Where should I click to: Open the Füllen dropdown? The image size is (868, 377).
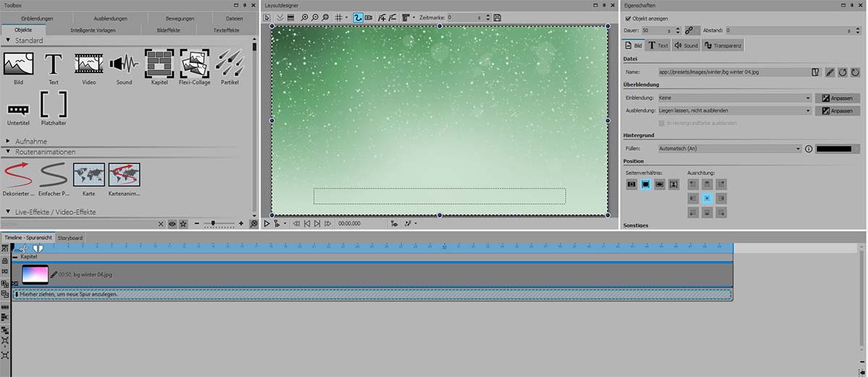point(728,149)
